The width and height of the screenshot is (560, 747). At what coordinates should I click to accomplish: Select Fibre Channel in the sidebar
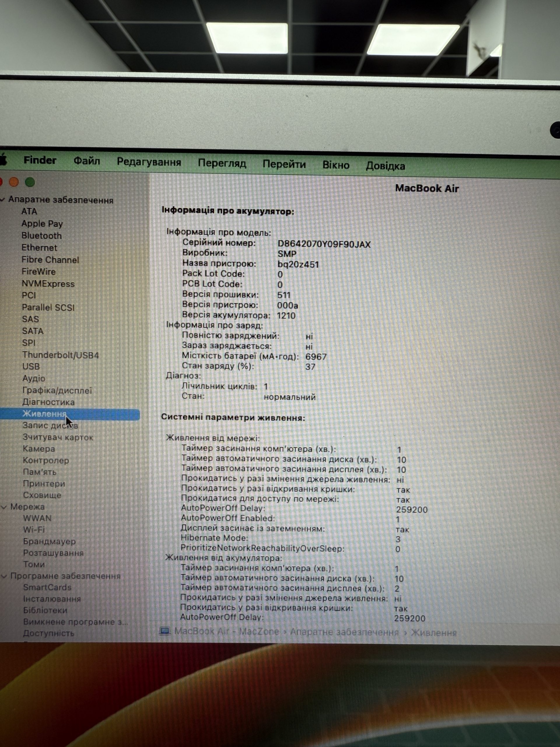(x=50, y=260)
